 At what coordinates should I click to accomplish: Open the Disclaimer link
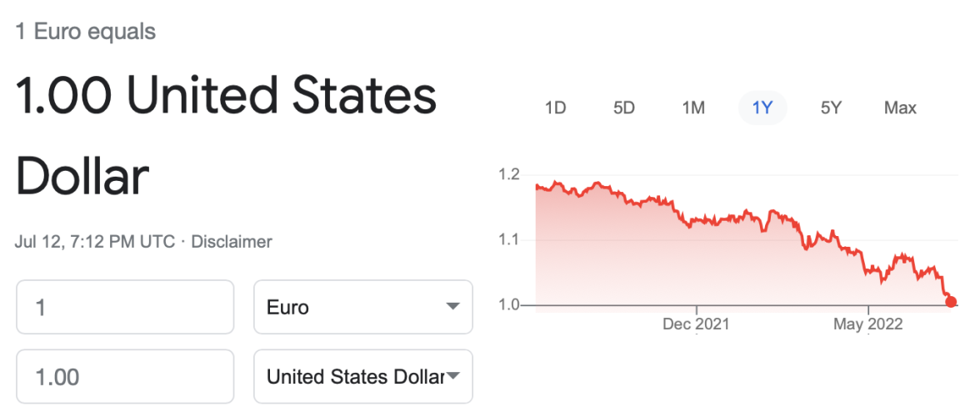coord(232,242)
